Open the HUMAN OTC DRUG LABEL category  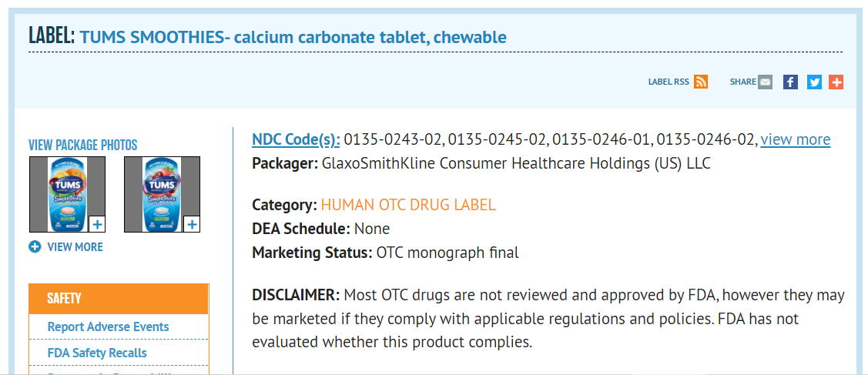coord(408,205)
